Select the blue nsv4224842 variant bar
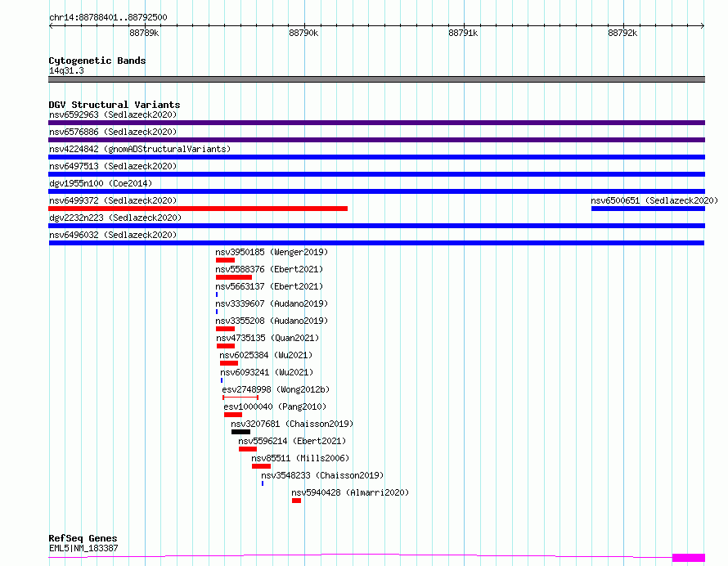 tap(376, 157)
